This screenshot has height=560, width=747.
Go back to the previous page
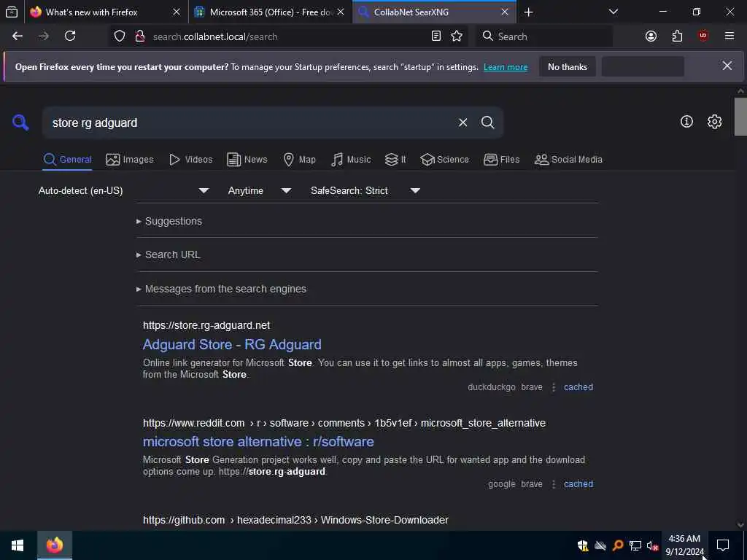tap(18, 36)
